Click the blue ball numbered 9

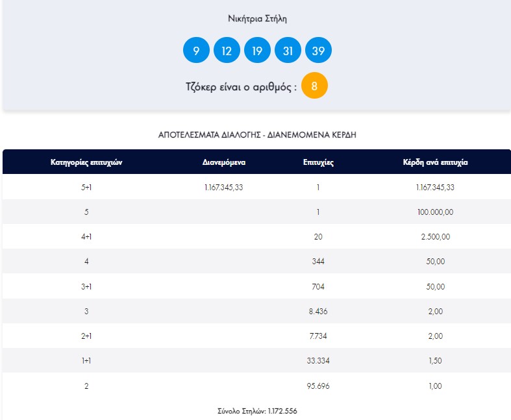[196, 50]
